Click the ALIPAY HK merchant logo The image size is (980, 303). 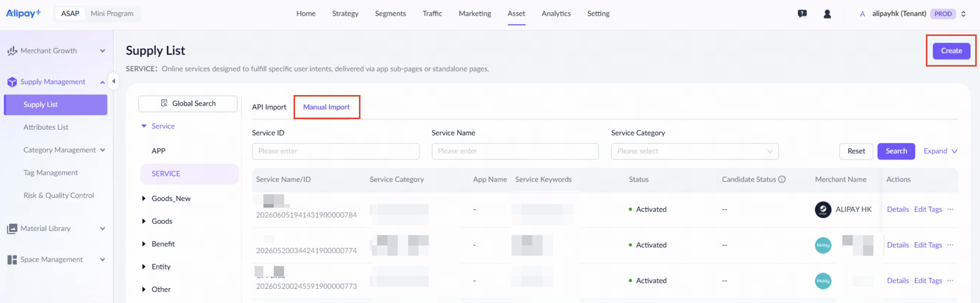point(823,209)
